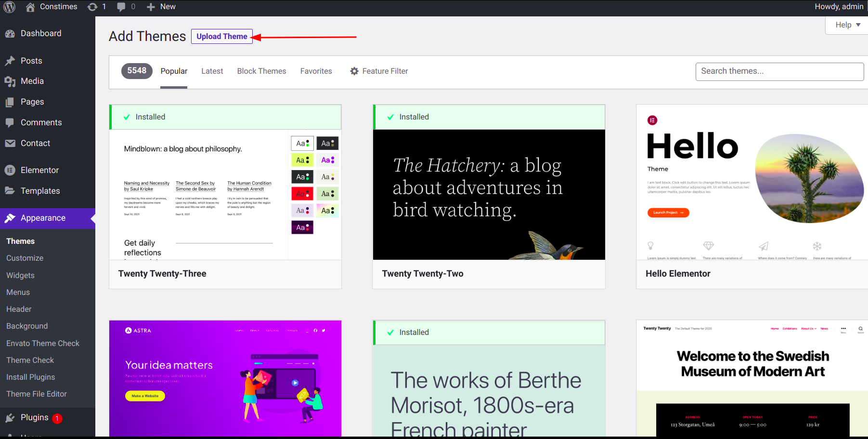The width and height of the screenshot is (868, 439).
Task: Open the updates icon in admin bar
Action: pyautogui.click(x=92, y=7)
